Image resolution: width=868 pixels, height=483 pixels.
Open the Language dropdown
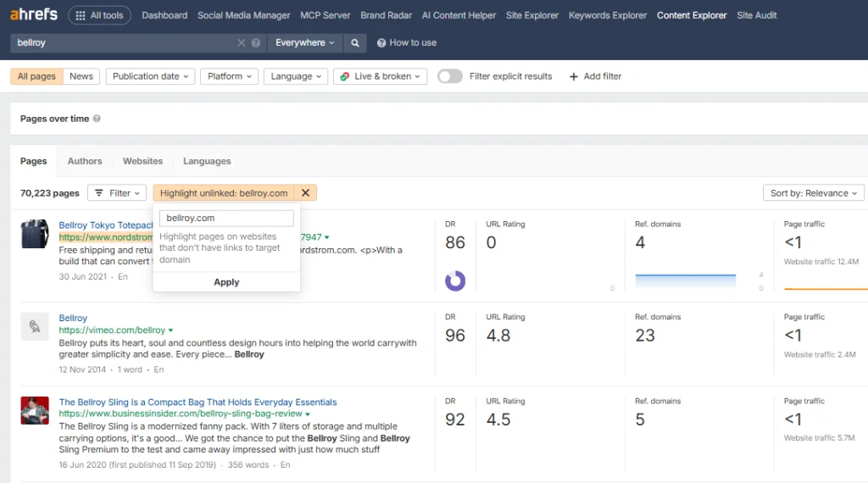[296, 76]
